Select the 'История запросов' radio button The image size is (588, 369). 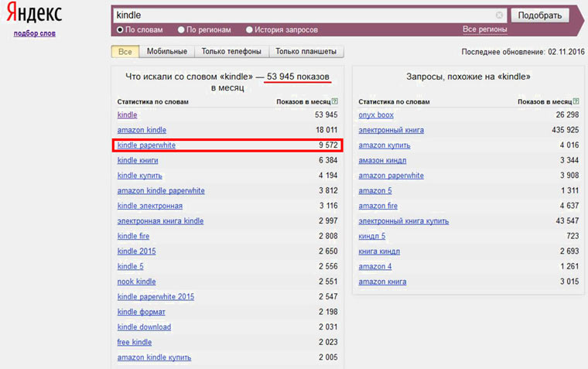249,29
